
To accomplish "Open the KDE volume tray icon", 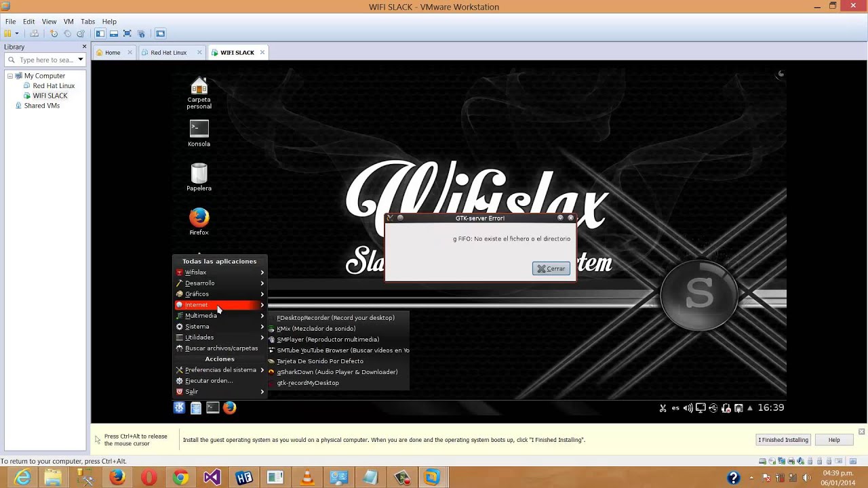I will (688, 408).
